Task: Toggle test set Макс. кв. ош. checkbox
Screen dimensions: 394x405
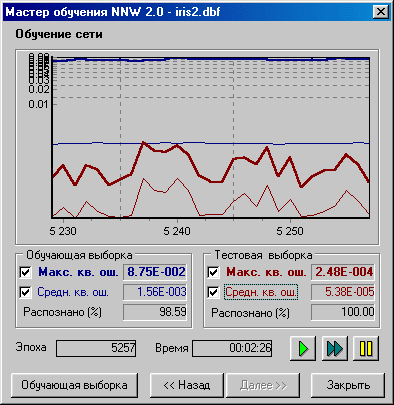Action: click(213, 272)
